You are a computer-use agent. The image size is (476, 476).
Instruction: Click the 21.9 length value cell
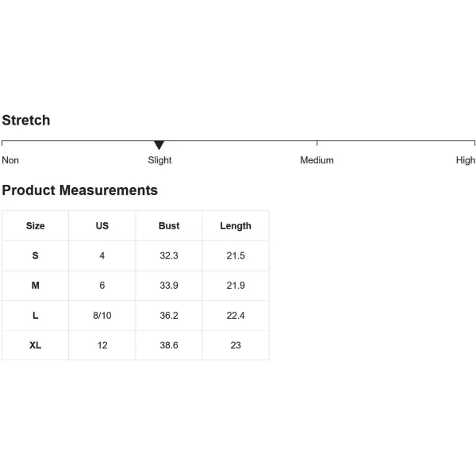click(236, 286)
